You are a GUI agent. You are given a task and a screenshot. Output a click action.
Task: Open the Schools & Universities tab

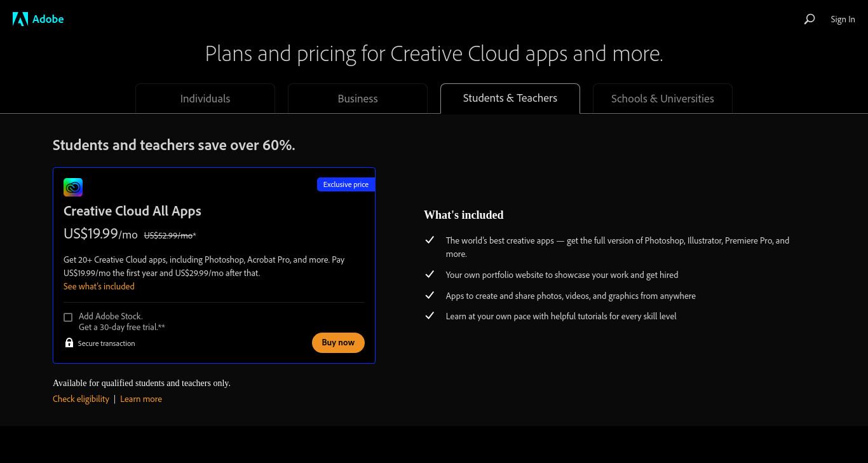663,99
